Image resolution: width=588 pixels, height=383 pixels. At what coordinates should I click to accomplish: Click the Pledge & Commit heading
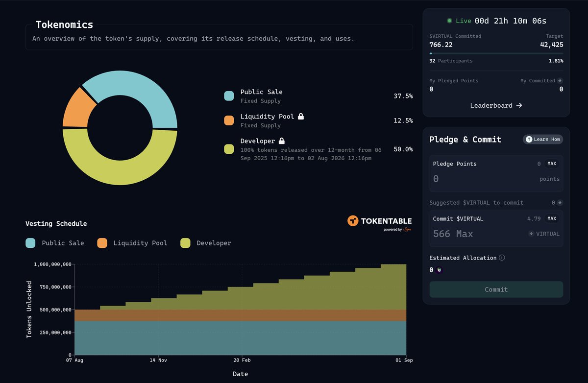[465, 140]
